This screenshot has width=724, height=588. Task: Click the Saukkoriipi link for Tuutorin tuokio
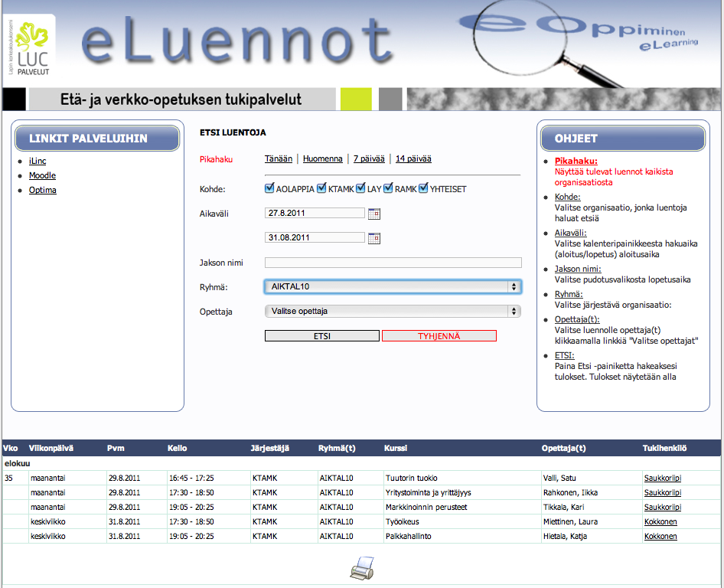(x=662, y=479)
